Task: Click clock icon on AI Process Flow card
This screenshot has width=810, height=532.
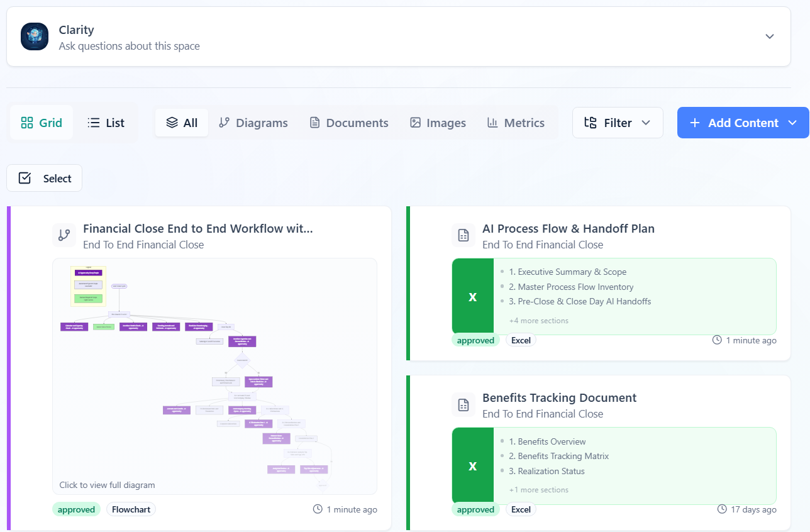Action: [717, 340]
